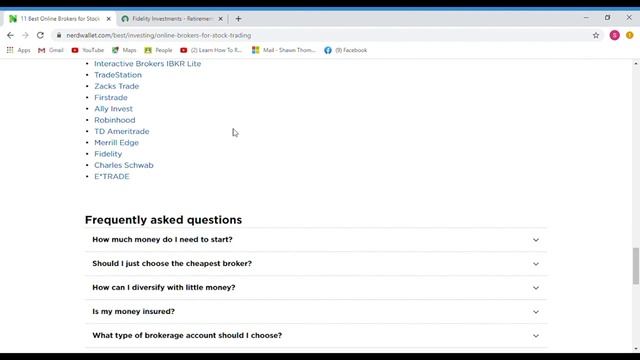This screenshot has width=640, height=360.
Task: Open the Apps bookmarks shortcut
Action: click(18, 50)
